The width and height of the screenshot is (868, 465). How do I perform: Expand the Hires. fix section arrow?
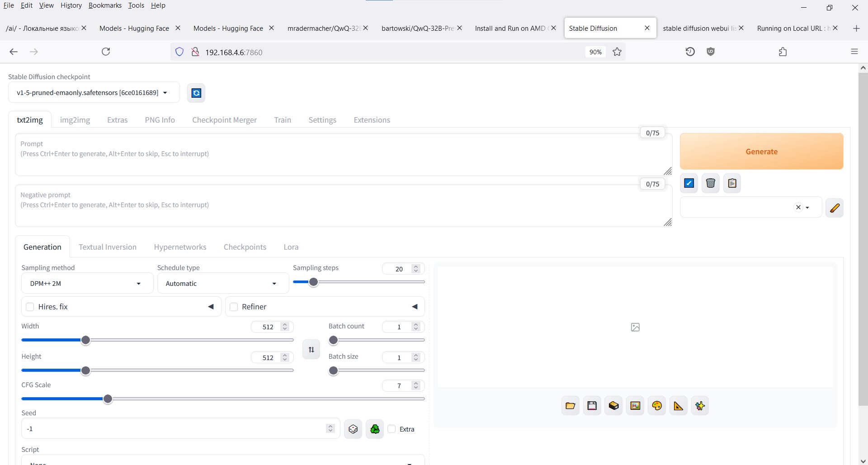211,307
